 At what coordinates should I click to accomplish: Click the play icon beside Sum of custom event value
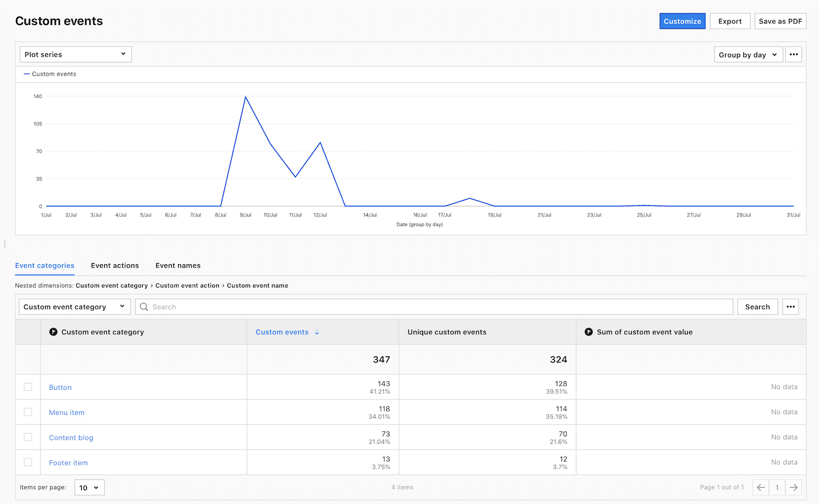[589, 332]
